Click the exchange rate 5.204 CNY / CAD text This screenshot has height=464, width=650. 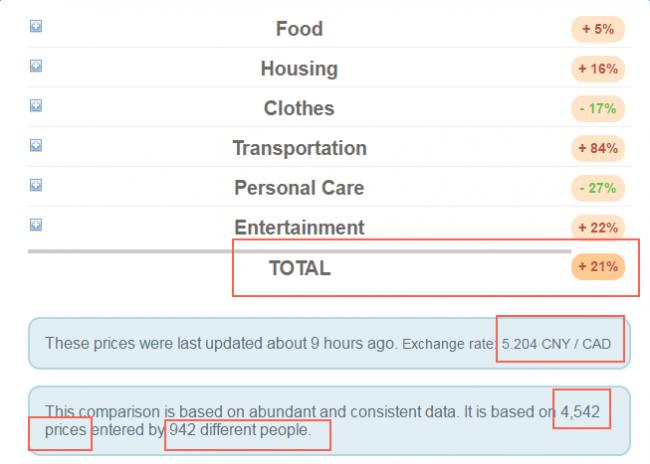pyautogui.click(x=556, y=344)
